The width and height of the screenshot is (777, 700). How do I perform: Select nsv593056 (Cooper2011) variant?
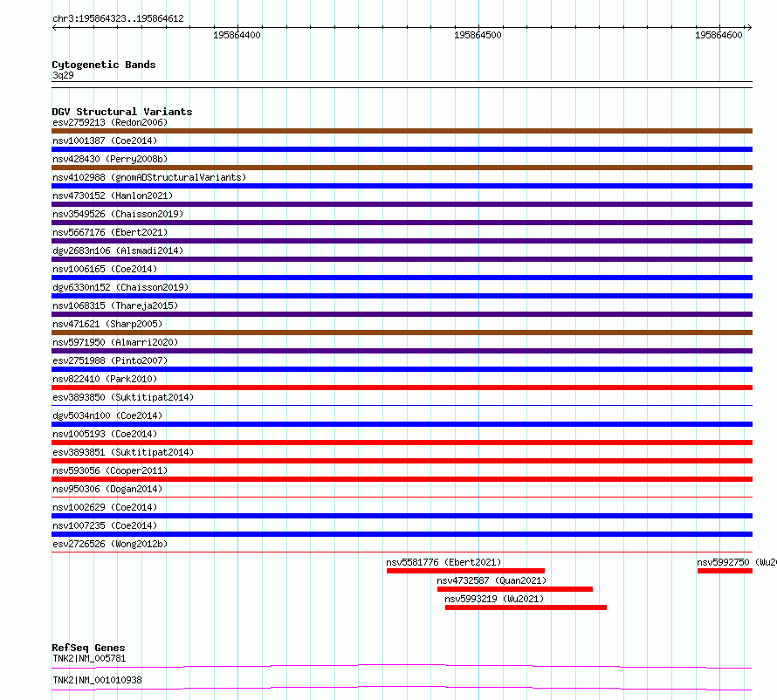click(110, 470)
